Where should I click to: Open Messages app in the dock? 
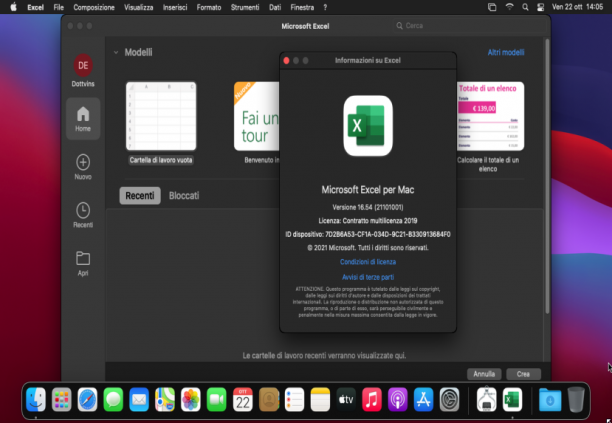(x=113, y=399)
